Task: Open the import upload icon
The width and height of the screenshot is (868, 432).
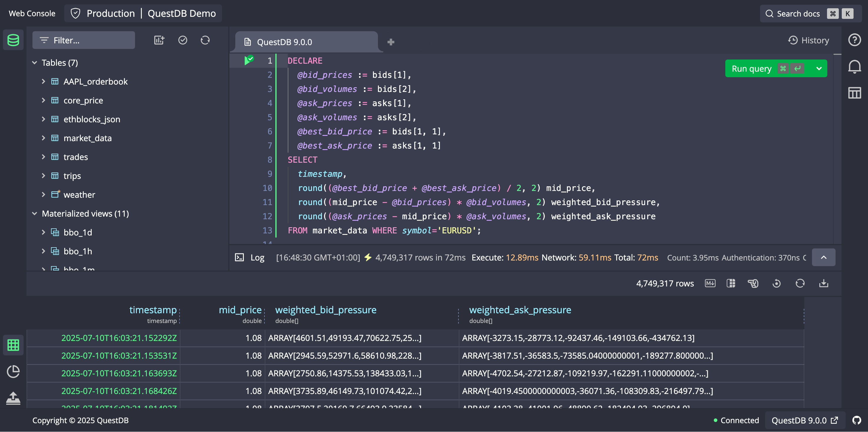Action: (x=13, y=398)
